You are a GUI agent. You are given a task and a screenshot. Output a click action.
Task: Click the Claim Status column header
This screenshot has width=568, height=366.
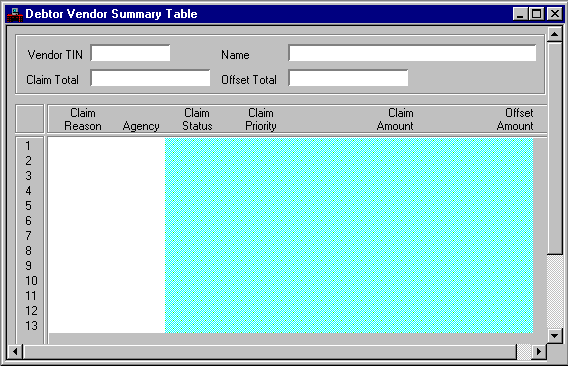click(197, 119)
